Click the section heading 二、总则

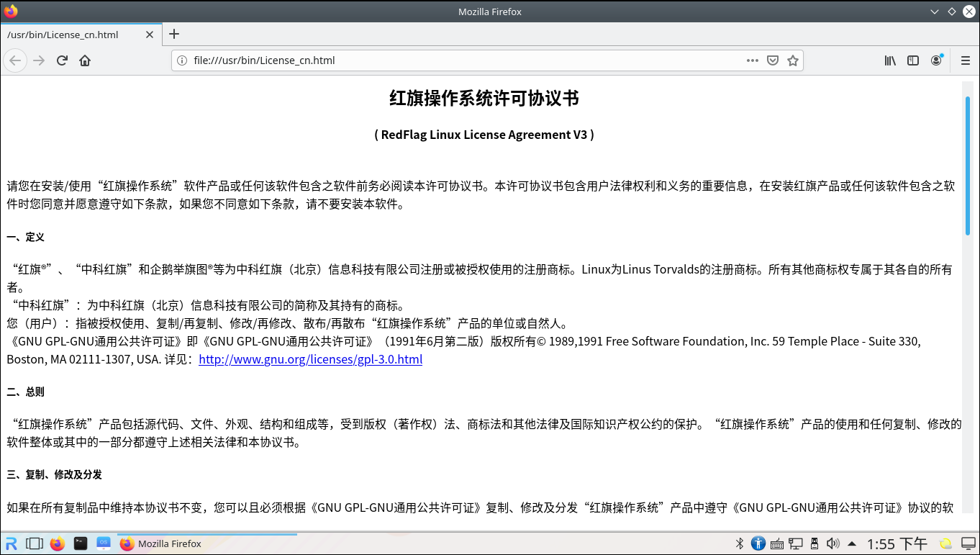tap(26, 392)
